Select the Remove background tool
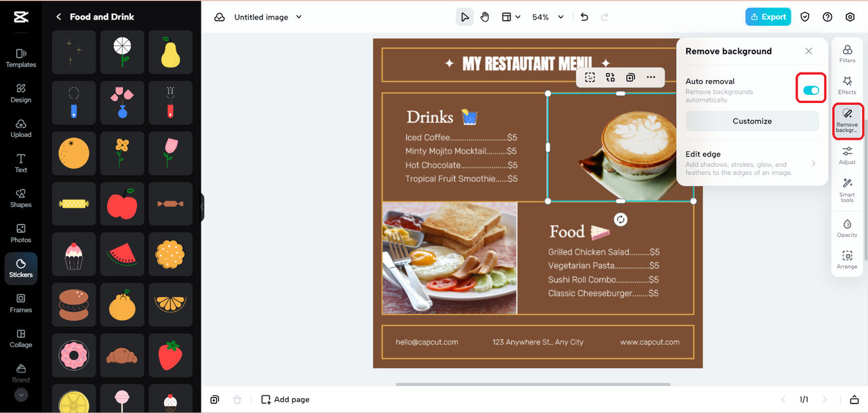 click(847, 120)
